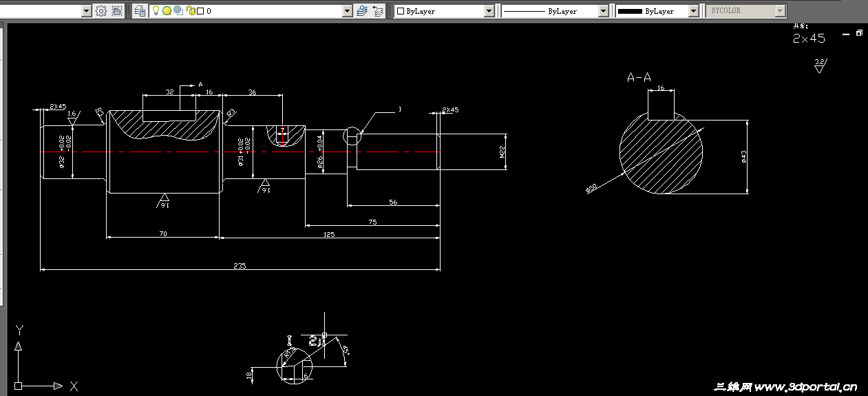Click the Layer Previous icon
This screenshot has height=396, width=868.
click(x=378, y=11)
